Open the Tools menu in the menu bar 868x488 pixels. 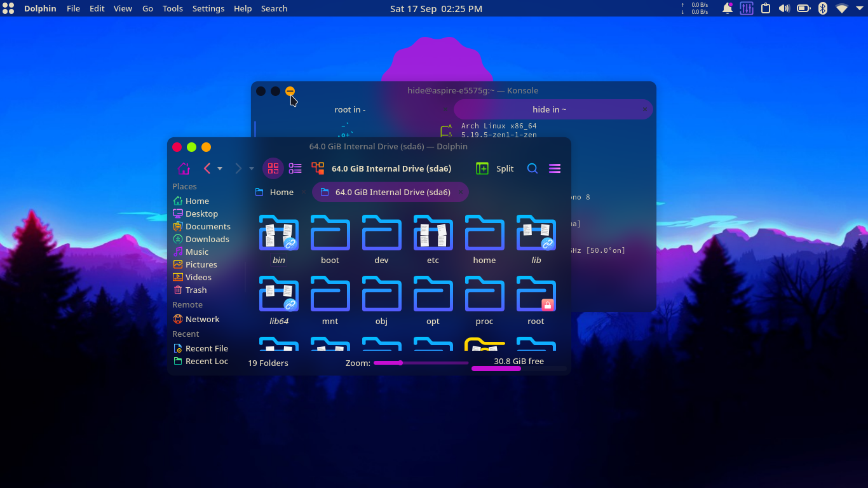pos(172,8)
